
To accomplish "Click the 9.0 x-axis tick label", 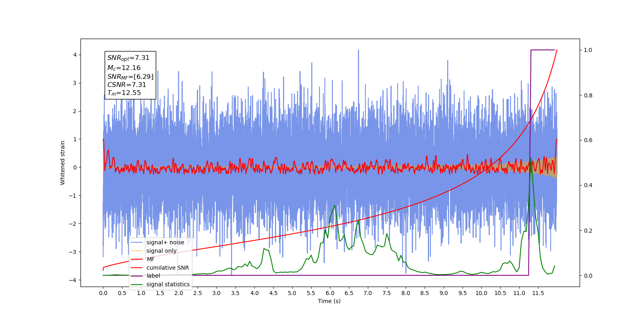I will pos(444,293).
